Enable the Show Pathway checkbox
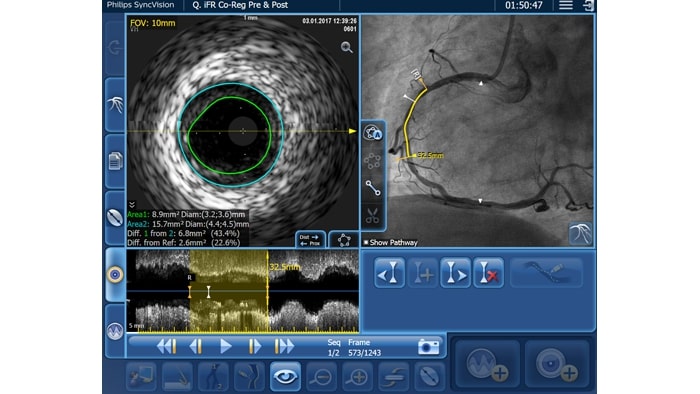700x394 pixels. [x=366, y=242]
